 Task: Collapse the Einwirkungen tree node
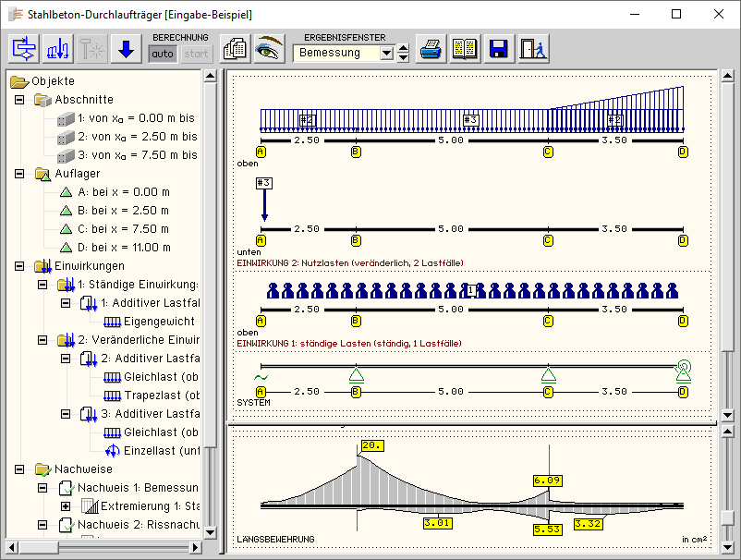point(20,266)
